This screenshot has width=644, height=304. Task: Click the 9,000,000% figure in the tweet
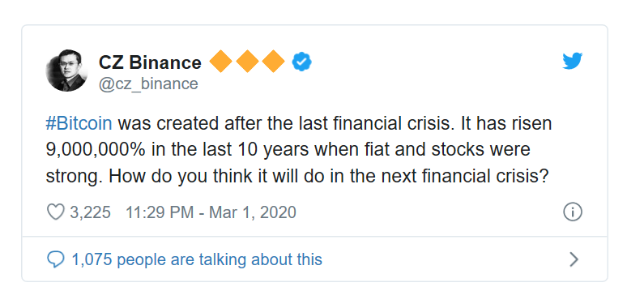click(x=96, y=150)
